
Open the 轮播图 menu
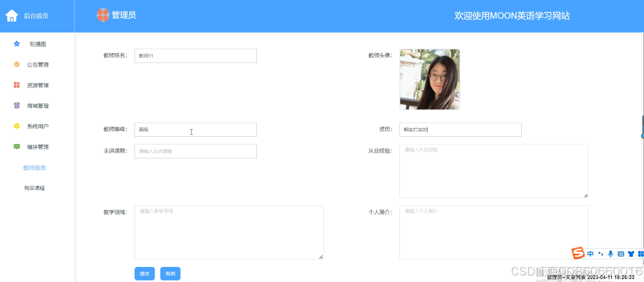click(38, 44)
